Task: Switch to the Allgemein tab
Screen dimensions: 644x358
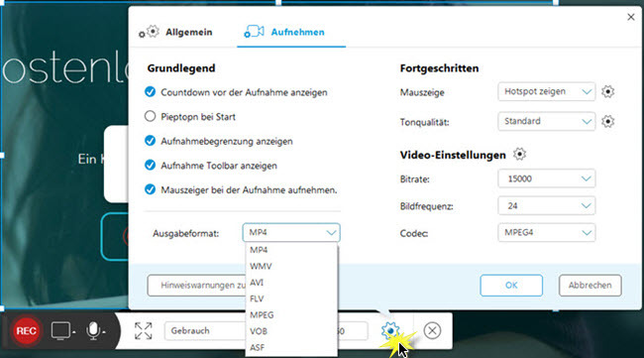Action: click(x=175, y=32)
